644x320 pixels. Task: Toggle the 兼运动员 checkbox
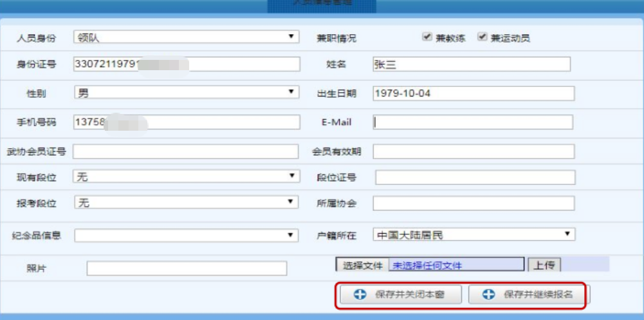(482, 37)
